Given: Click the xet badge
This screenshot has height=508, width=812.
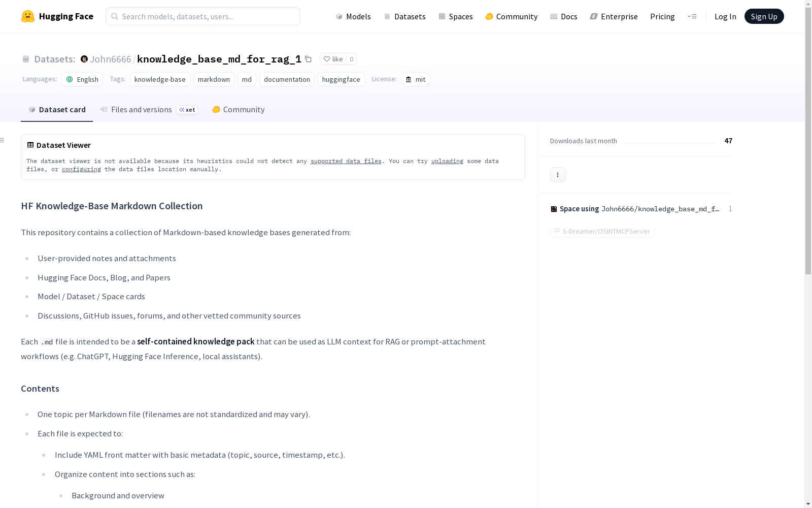Looking at the screenshot, I should point(187,110).
